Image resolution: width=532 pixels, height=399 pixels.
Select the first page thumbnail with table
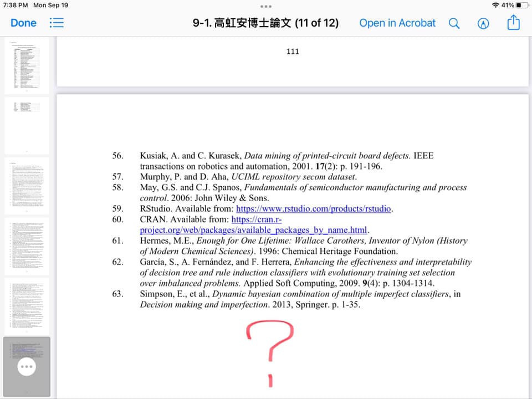[x=27, y=66]
